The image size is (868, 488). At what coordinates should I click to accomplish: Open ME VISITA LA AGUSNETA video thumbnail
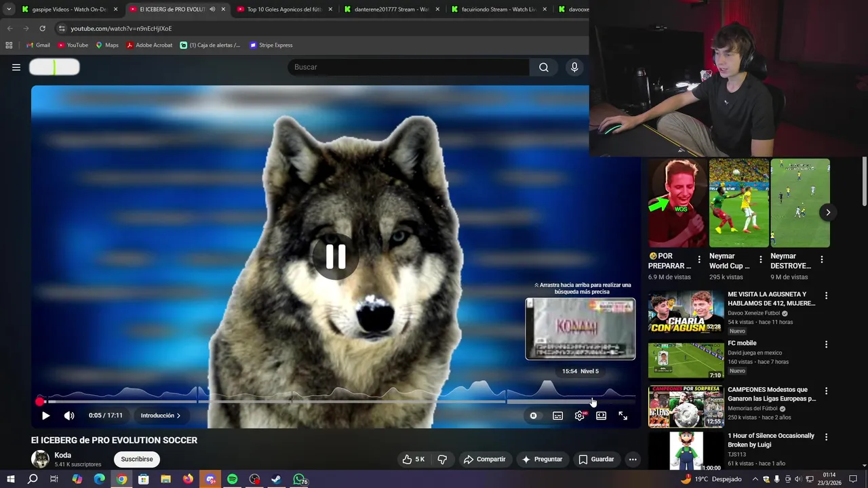686,312
